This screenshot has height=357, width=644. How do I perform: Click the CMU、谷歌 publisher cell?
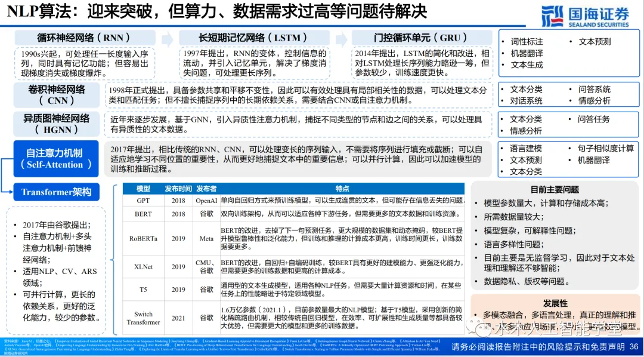tap(206, 266)
